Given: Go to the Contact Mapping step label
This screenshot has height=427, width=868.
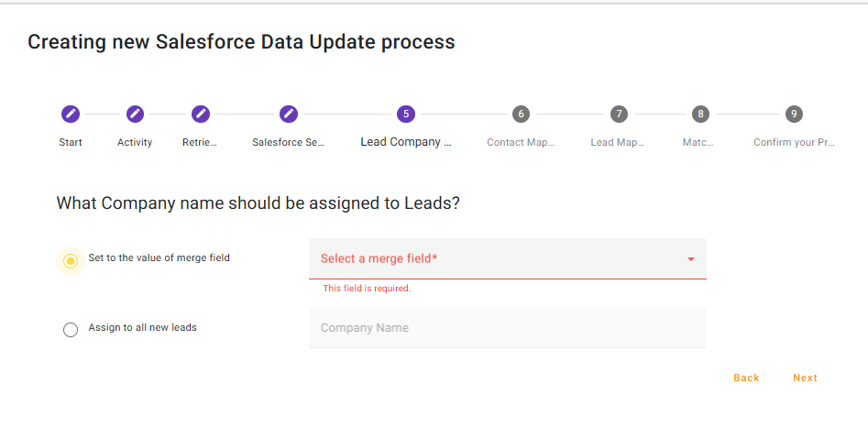Looking at the screenshot, I should pos(521,143).
